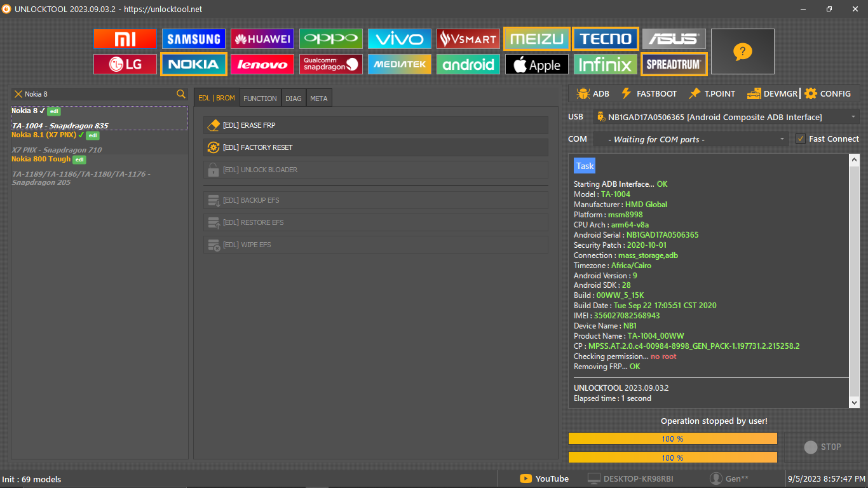Click Platform value msm8998

click(625, 214)
